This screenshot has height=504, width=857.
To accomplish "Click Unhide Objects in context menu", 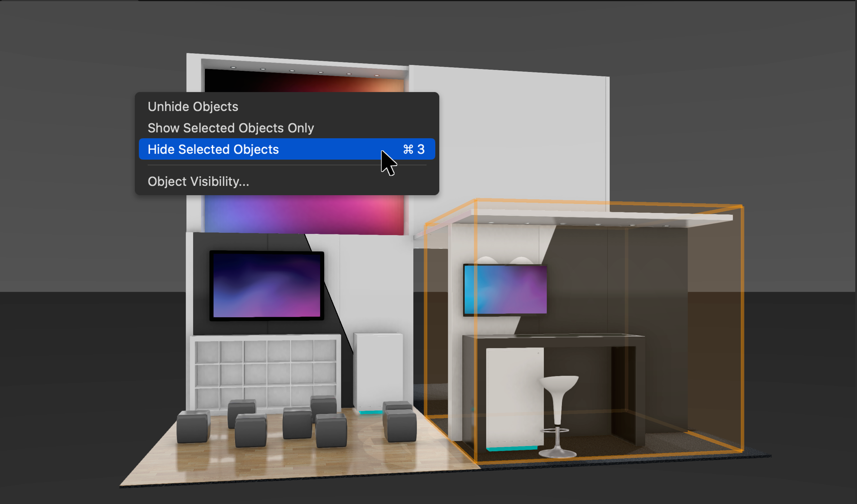I will coord(193,107).
